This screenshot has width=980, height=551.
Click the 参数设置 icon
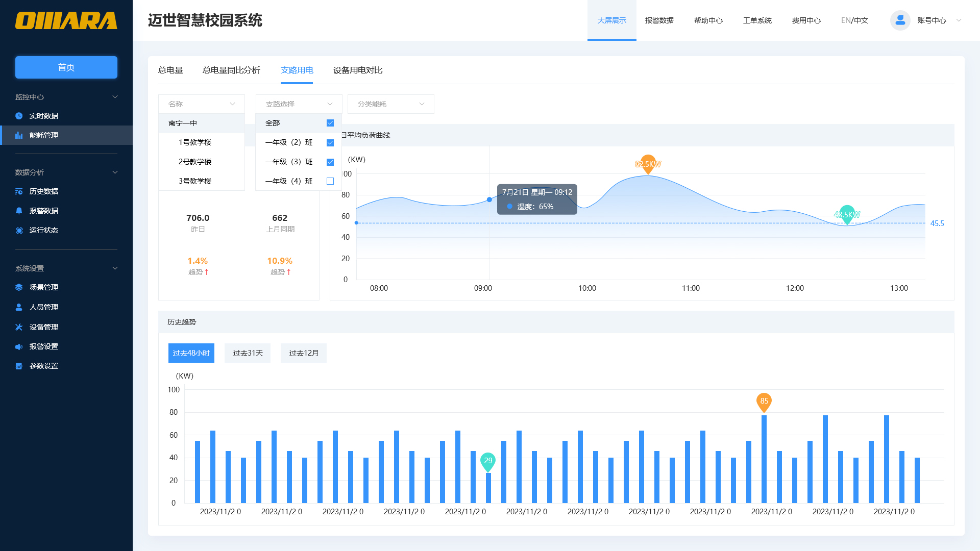19,366
